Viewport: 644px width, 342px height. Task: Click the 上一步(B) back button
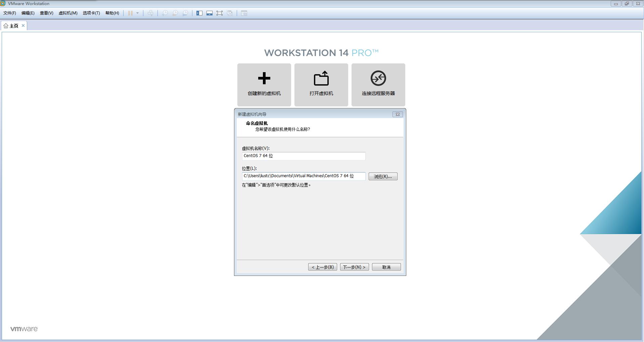(x=322, y=267)
